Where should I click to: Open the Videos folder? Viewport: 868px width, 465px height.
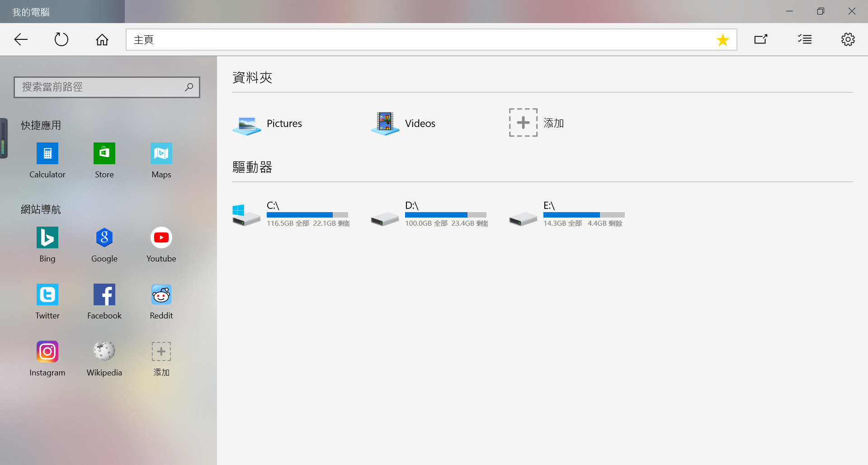403,123
